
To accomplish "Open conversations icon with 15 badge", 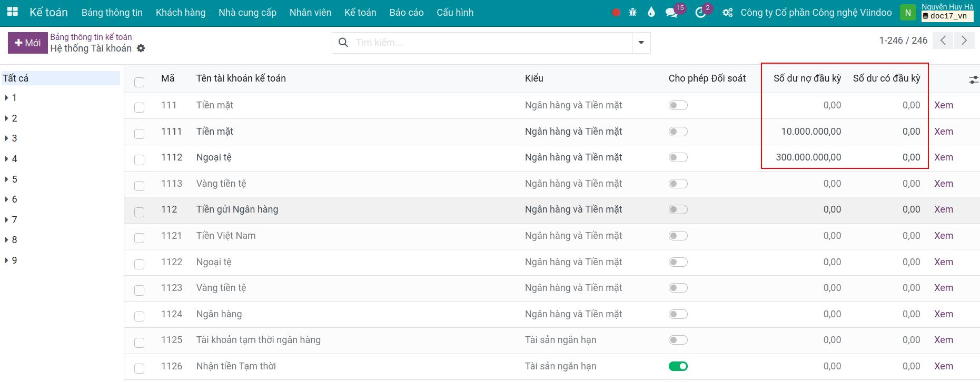I will point(671,13).
